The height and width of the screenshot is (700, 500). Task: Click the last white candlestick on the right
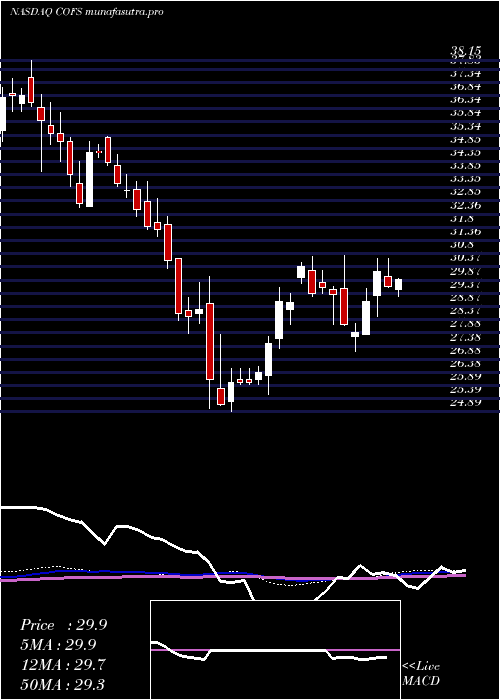pyautogui.click(x=398, y=284)
